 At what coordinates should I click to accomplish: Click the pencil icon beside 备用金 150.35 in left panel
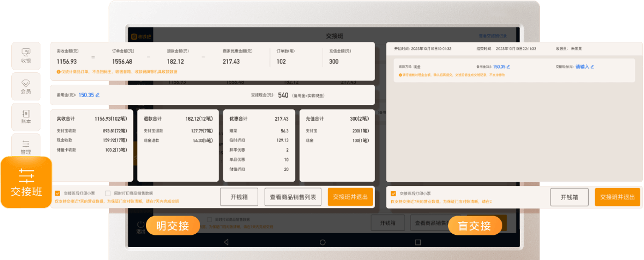[x=98, y=95]
